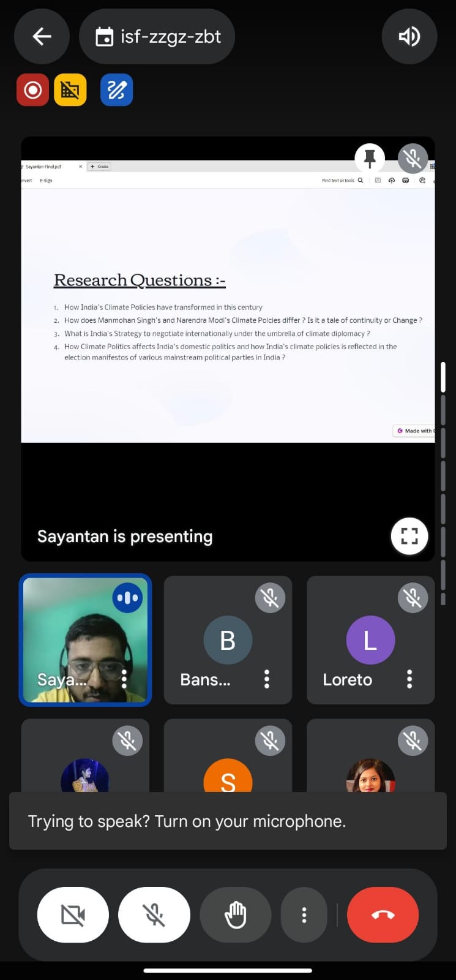Open options menu for Loreto tile
The width and height of the screenshot is (456, 980).
click(409, 679)
